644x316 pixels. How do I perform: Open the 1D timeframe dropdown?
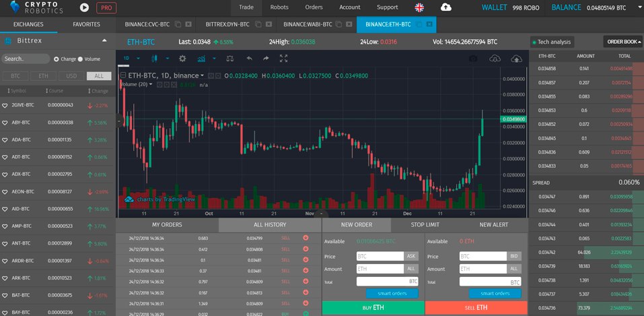click(138, 59)
